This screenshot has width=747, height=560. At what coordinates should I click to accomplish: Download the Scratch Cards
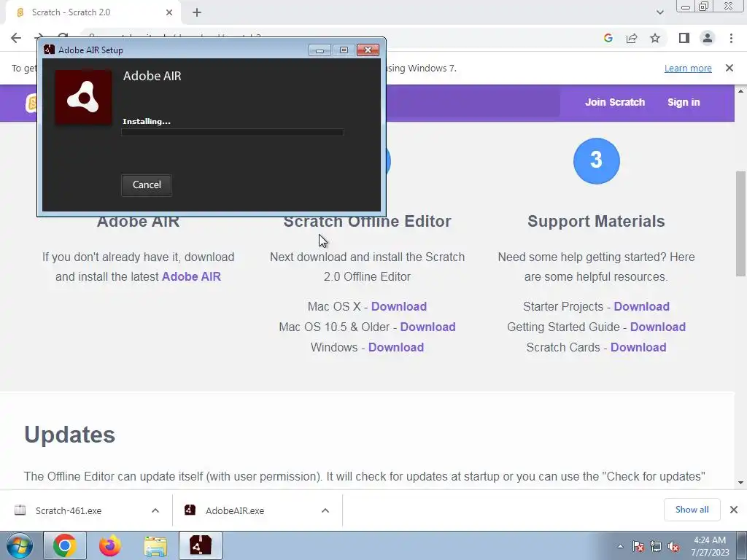coord(638,347)
